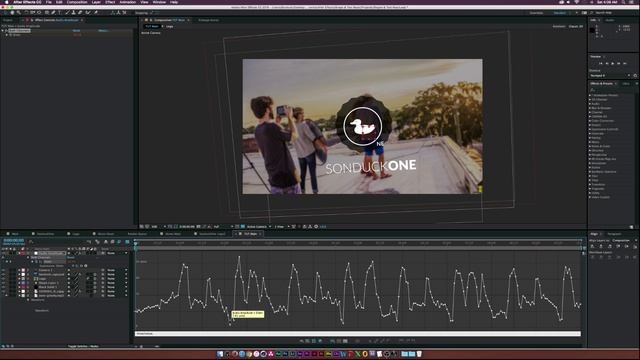Open the Composition menu
Viewport: 640px width, 360px height.
coord(77,2)
